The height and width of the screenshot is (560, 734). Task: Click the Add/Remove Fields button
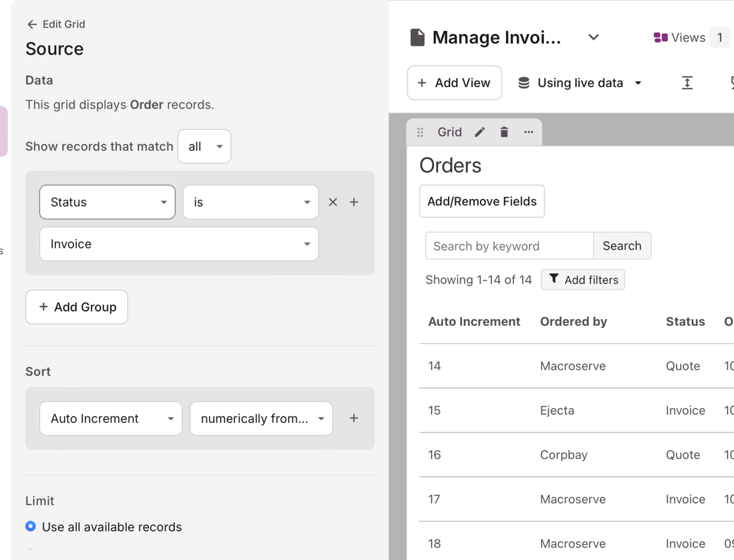point(482,201)
